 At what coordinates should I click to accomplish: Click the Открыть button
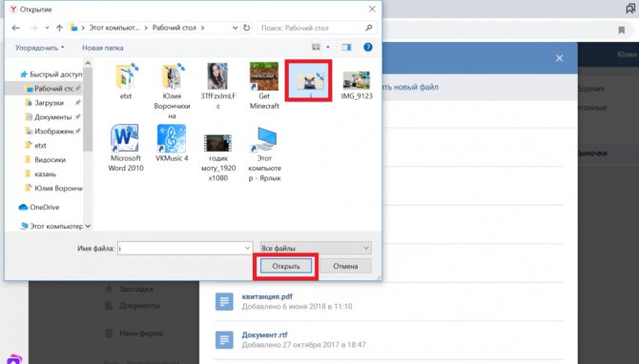click(286, 266)
